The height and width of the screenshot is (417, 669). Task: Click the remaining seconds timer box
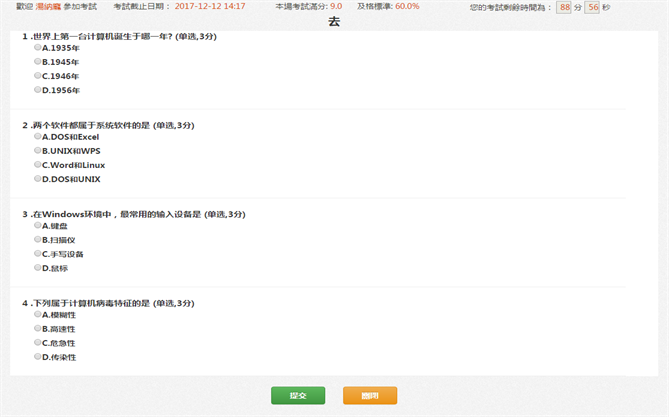click(593, 7)
